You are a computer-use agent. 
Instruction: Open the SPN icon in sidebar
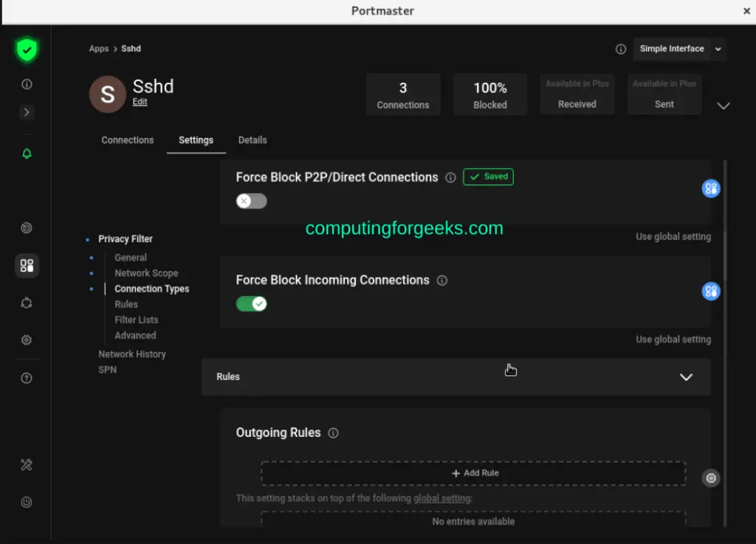click(27, 303)
